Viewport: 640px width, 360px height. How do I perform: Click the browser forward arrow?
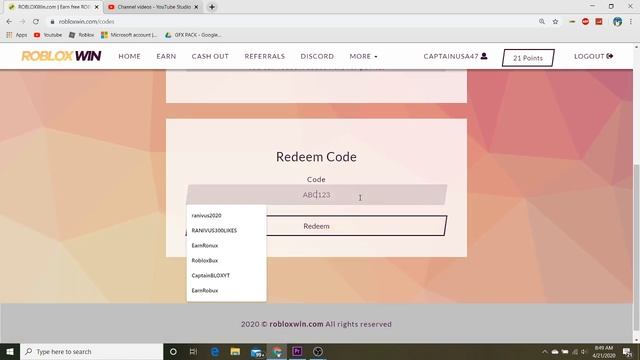coord(22,22)
